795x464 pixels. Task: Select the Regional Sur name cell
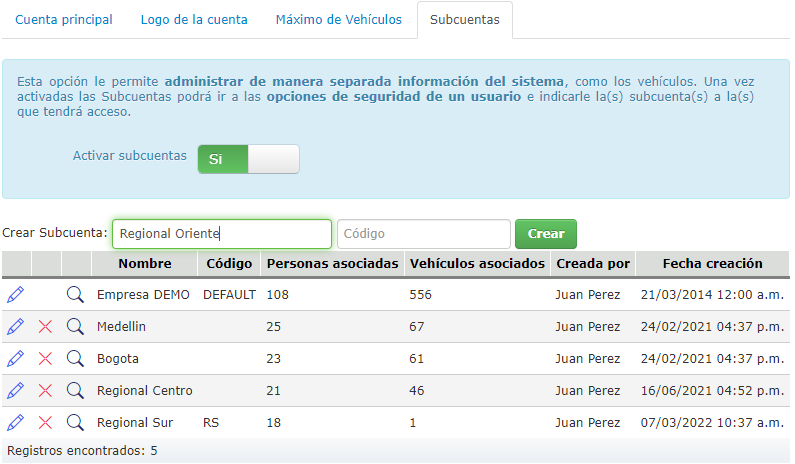click(x=135, y=422)
